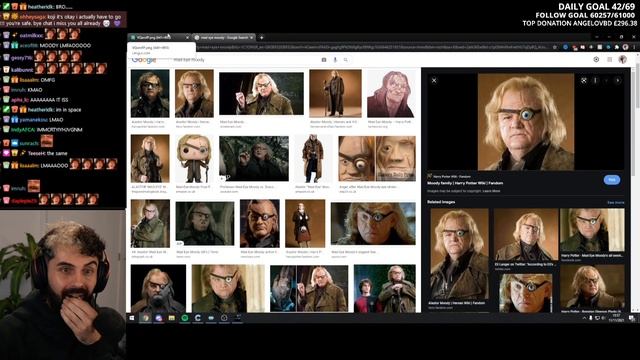Click the search by image camera icon
Screen dimensions: 640x360
tap(324, 60)
